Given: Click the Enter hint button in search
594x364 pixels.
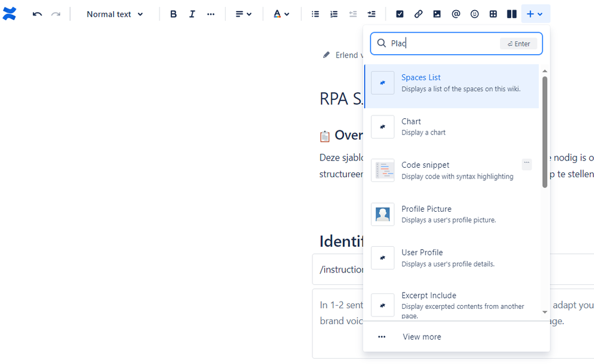Looking at the screenshot, I should coord(518,43).
